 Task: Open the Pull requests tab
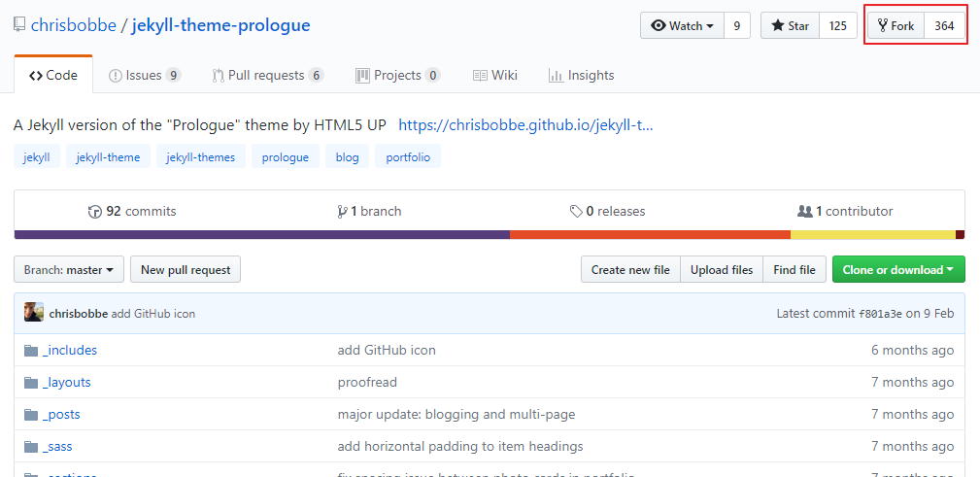tap(267, 75)
